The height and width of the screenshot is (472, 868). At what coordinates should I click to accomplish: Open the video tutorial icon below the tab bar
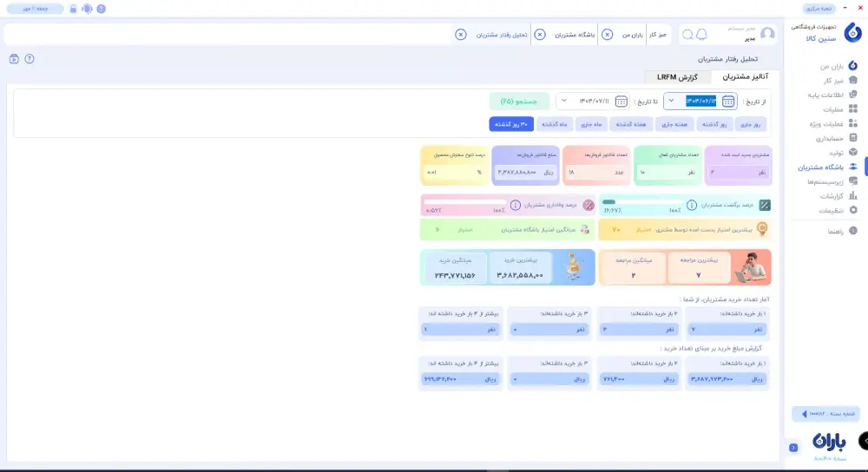click(x=14, y=59)
